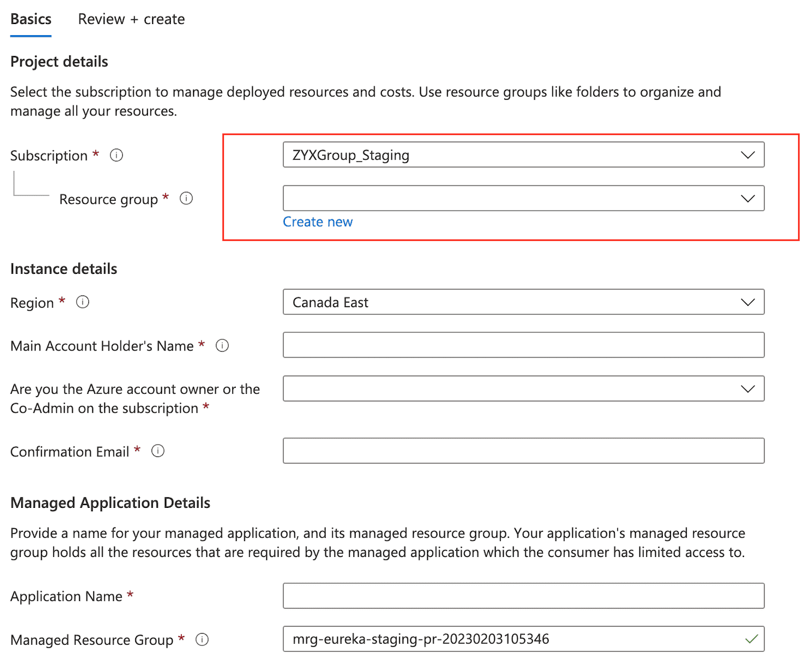Click the Confirmation Email input box
The height and width of the screenshot is (660, 812).
[524, 451]
